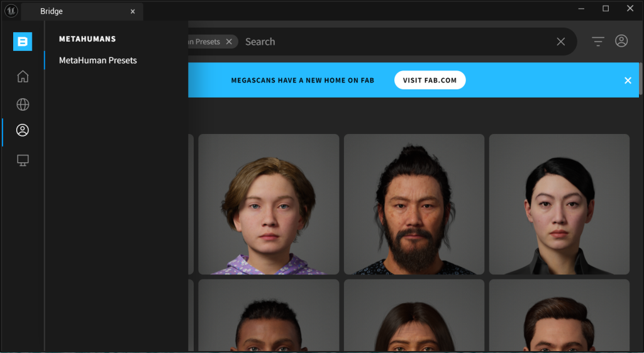Minimize the Bridge window

point(581,9)
